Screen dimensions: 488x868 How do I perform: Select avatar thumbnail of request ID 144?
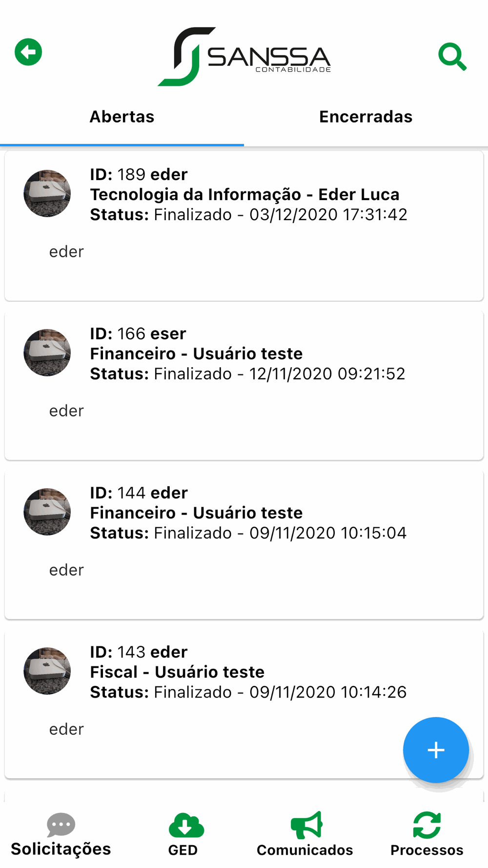point(47,512)
